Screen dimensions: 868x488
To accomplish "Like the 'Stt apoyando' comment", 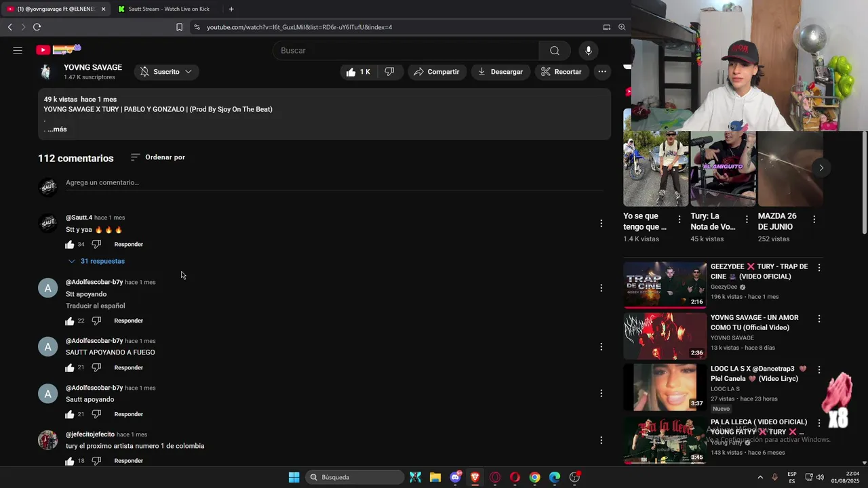I will pyautogui.click(x=70, y=321).
